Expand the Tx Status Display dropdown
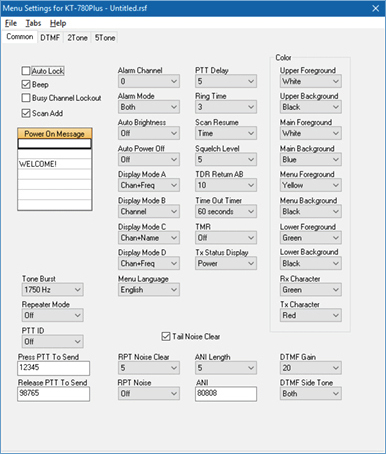This screenshot has height=454, width=386. pos(226,263)
